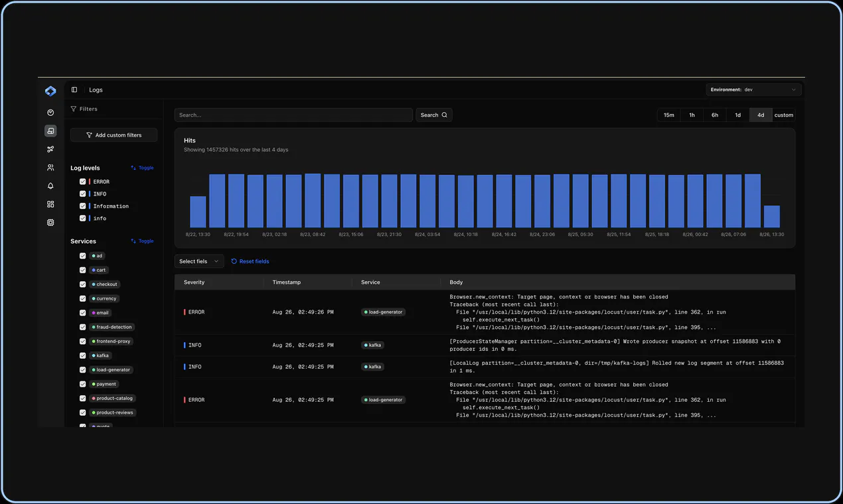Uncheck the uppercase INFO log level checkbox
The width and height of the screenshot is (843, 504).
tap(82, 194)
